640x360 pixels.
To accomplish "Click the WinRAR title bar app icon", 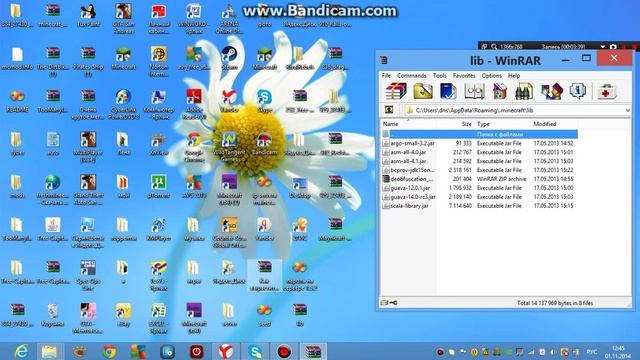I will (384, 60).
